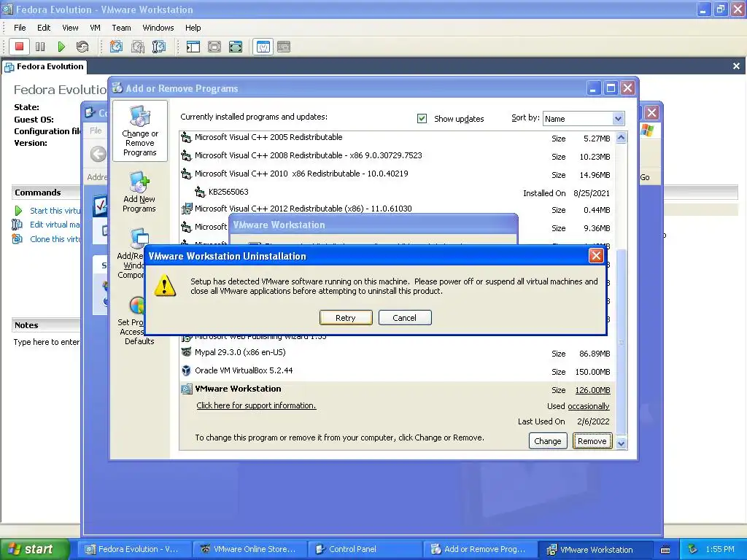Image resolution: width=747 pixels, height=560 pixels.
Task: Toggle the sidebar view toolbar icon
Action: [x=193, y=47]
